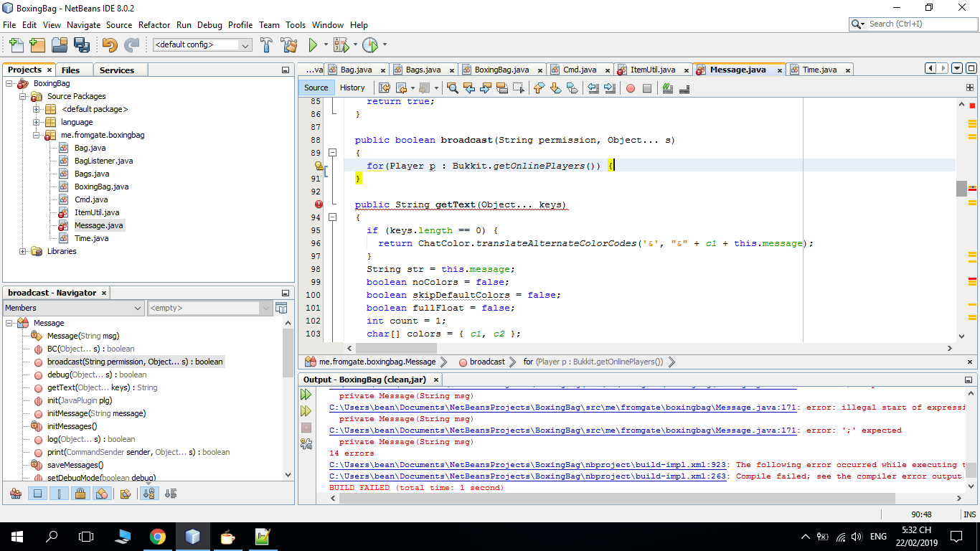Screen dimensions: 980x551
Task: Toggle Show Fields filter in Navigator
Action: (x=38, y=494)
